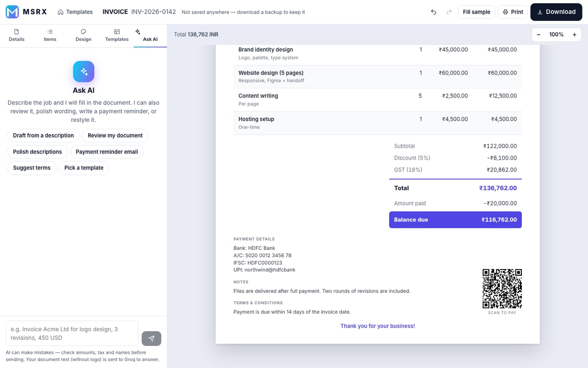Click the Total 136,762 INR summary
The image size is (588, 368).
click(x=196, y=34)
